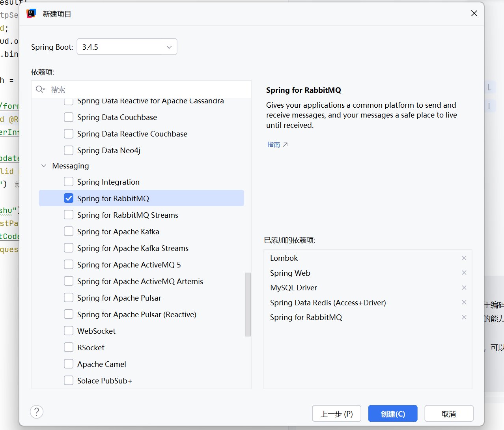Check the RSocket dependency
Screen dimensions: 504x430
click(x=69, y=348)
